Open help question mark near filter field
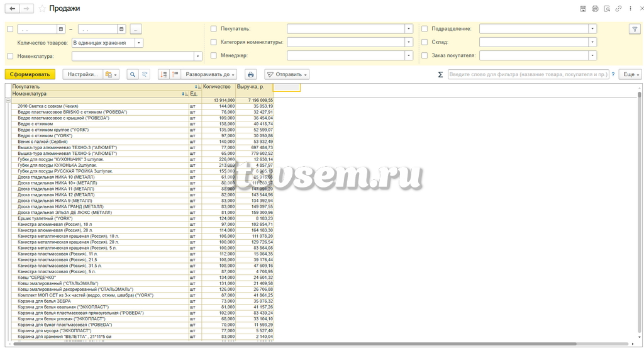This screenshot has height=348, width=644. (x=613, y=74)
